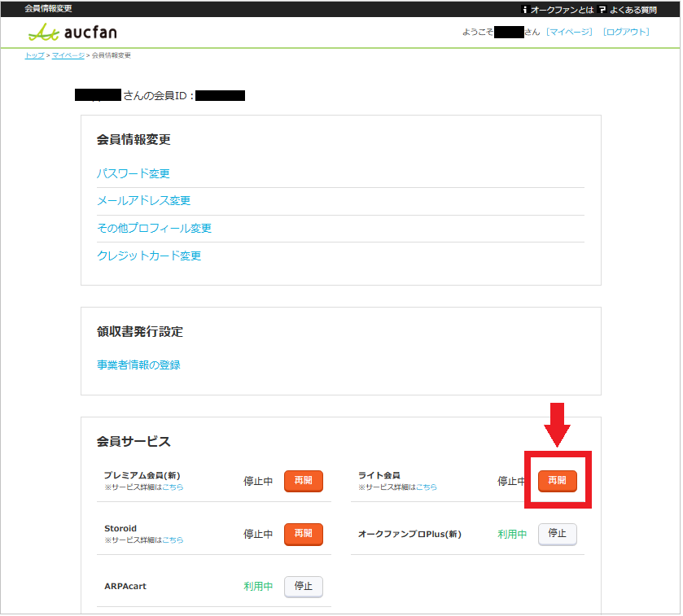683x616 pixels.
Task: Click 停止 for オークファンプロPlus(新)
Action: pos(558,534)
